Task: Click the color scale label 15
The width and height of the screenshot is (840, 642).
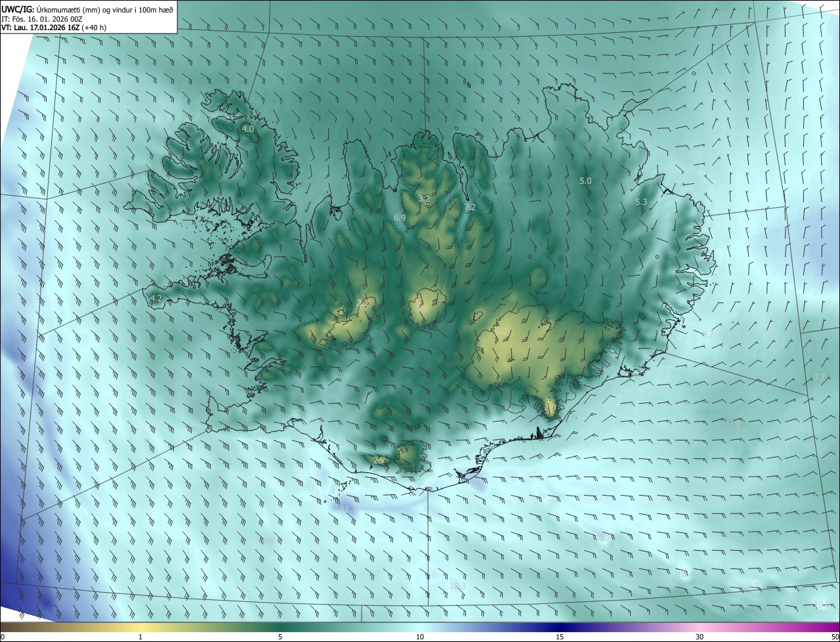Action: click(560, 637)
